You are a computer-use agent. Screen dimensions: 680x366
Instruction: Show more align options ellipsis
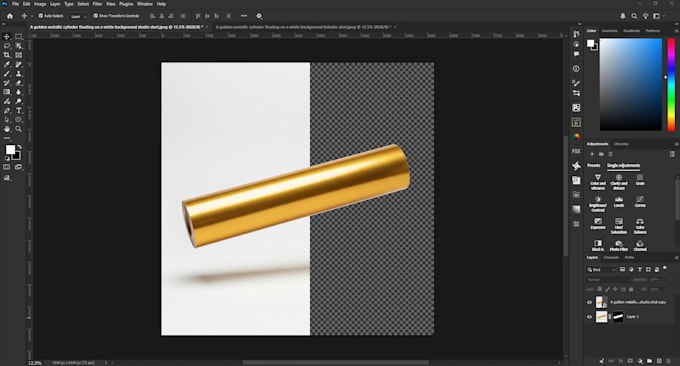tap(244, 16)
